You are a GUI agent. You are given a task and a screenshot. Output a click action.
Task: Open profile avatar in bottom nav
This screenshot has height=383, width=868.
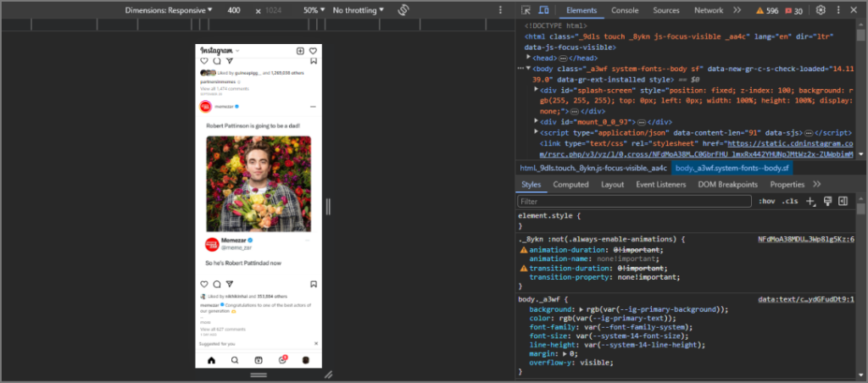[x=305, y=360]
